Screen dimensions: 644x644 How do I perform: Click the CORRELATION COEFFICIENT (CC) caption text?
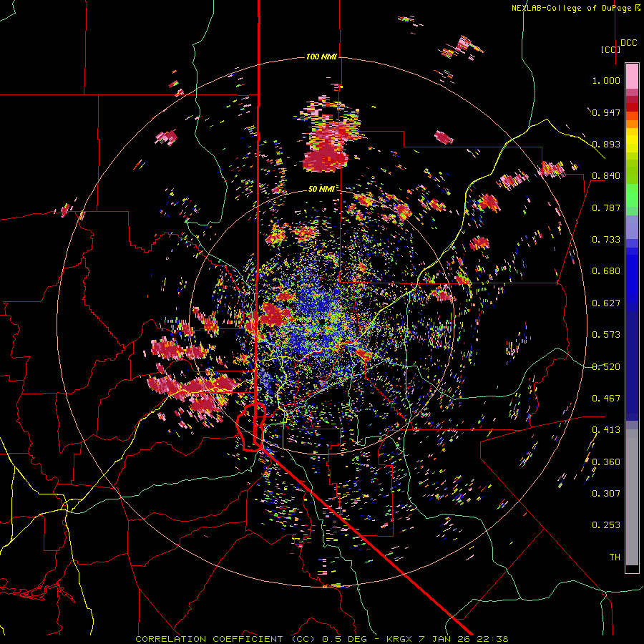[x=225, y=639]
